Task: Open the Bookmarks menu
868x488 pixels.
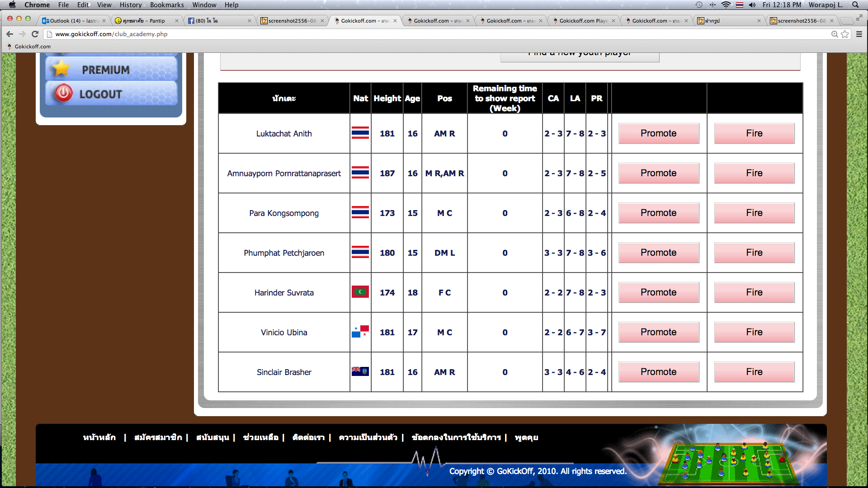Action: [167, 5]
